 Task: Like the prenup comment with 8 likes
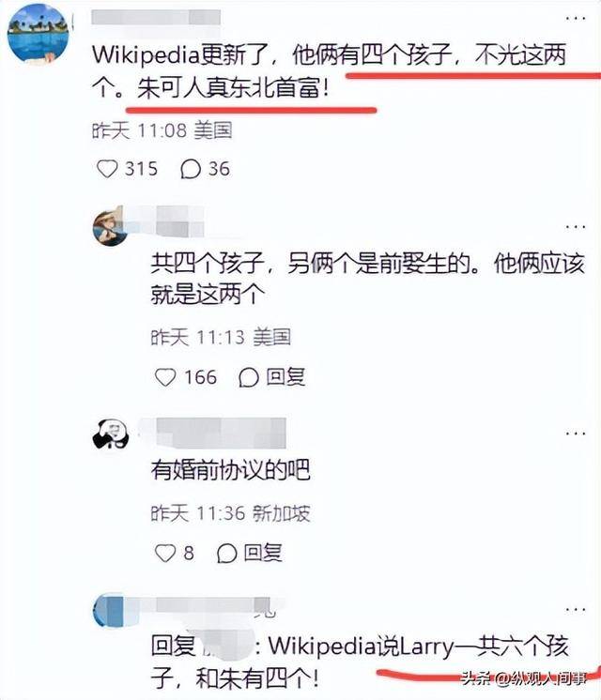click(165, 554)
